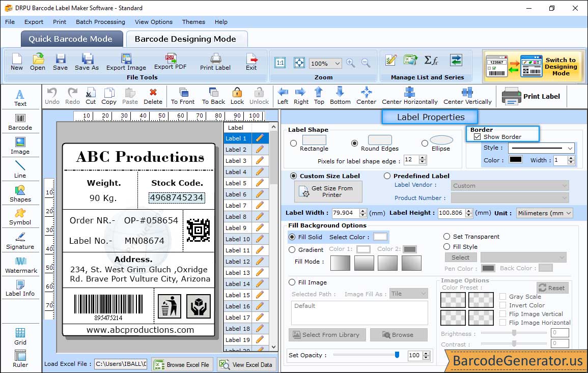Viewport: 588px width, 373px height.
Task: Click Get Size From Printer button
Action: tap(328, 191)
